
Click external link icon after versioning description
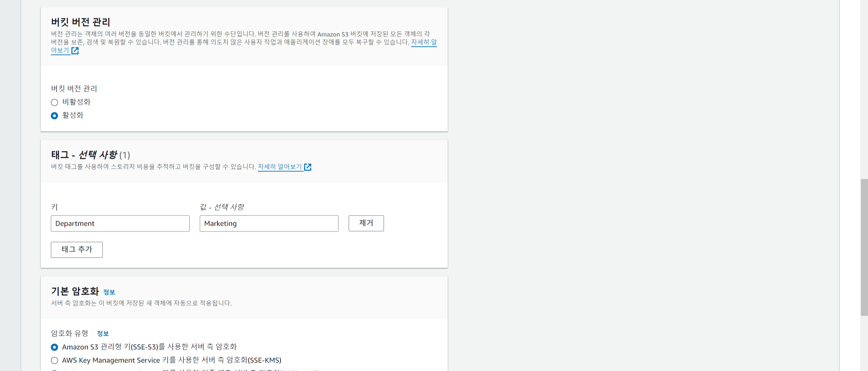[x=75, y=51]
